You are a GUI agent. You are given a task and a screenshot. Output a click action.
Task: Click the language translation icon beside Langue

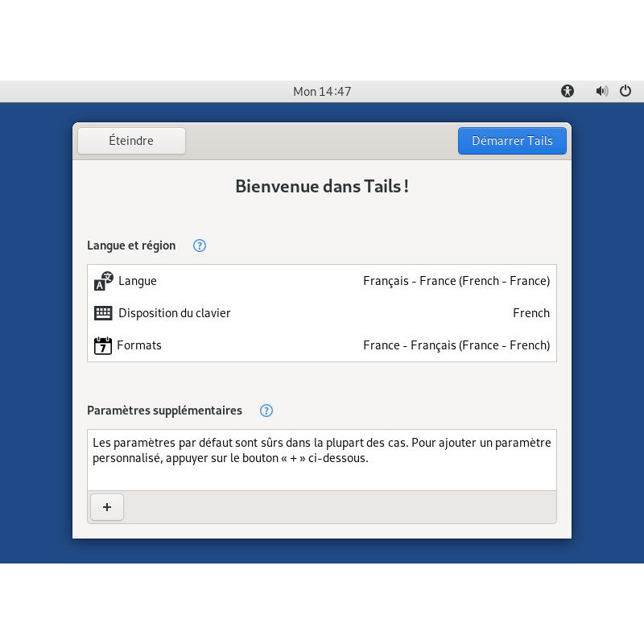[x=103, y=280]
